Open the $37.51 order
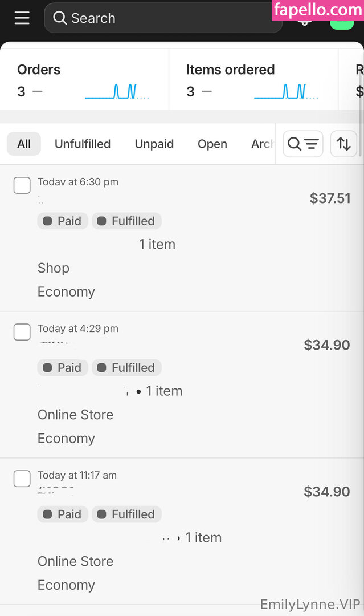The width and height of the screenshot is (364, 616). (x=330, y=198)
